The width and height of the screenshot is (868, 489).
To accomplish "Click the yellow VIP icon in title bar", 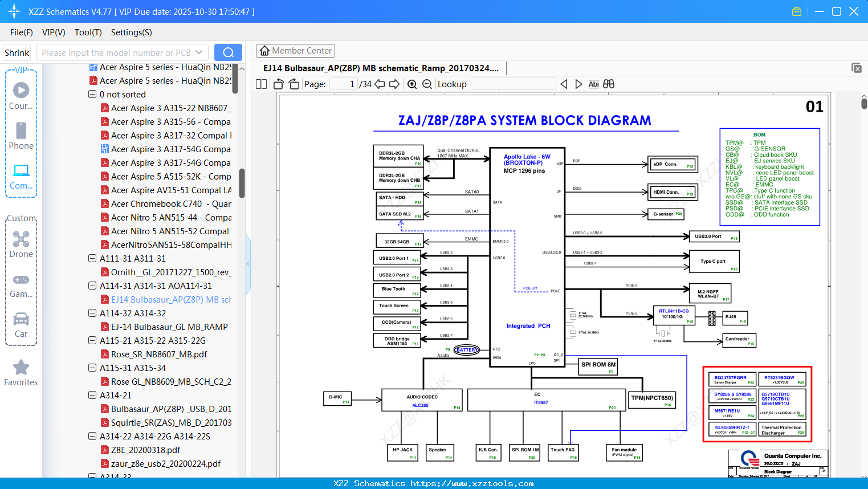I will tap(797, 11).
